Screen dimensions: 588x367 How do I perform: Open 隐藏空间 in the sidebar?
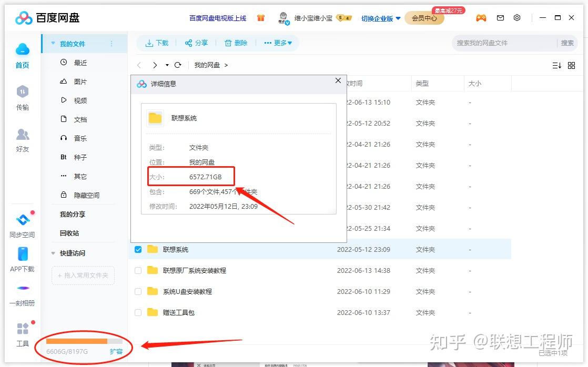tap(87, 195)
